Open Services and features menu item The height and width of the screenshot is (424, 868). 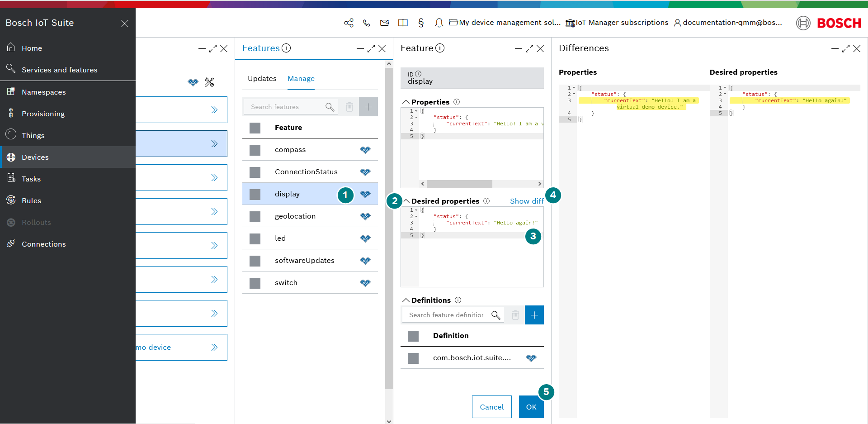[x=68, y=70]
